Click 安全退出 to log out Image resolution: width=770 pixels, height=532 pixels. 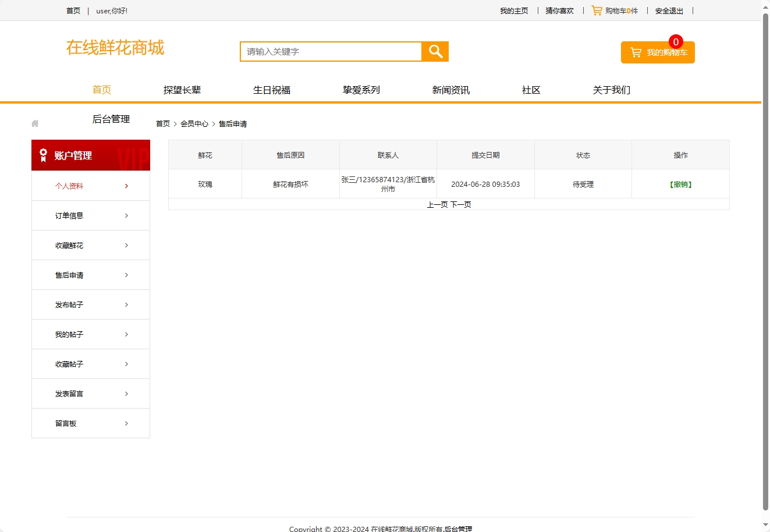pos(669,10)
